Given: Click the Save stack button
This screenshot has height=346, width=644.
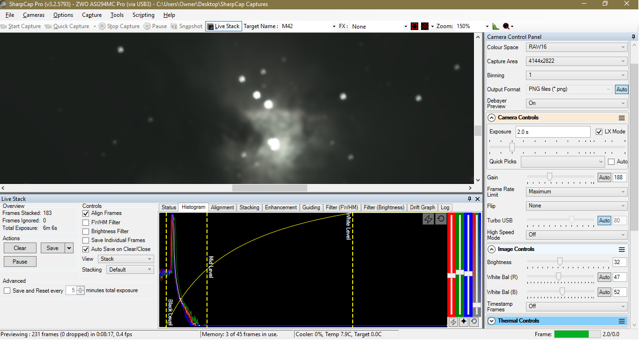Looking at the screenshot, I should 52,248.
